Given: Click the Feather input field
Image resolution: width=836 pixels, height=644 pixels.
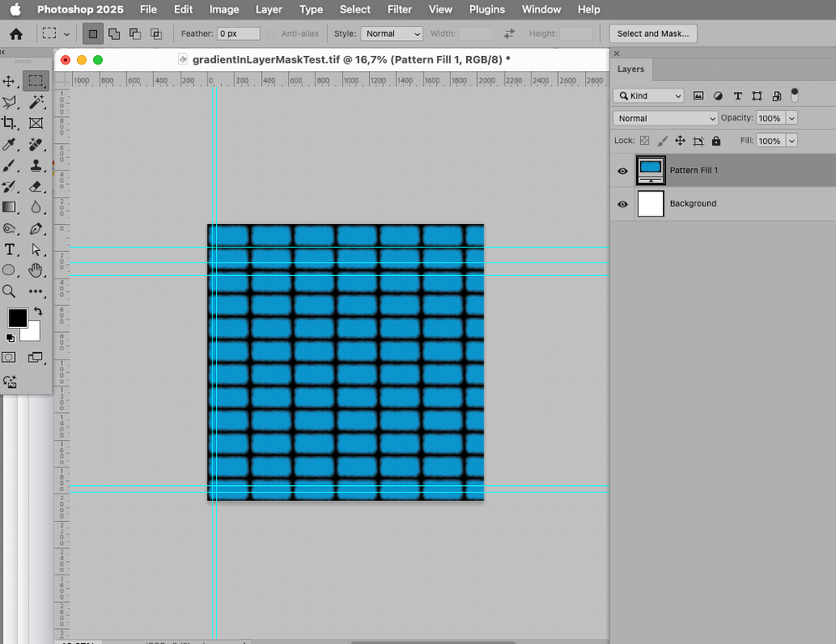Looking at the screenshot, I should 238,34.
